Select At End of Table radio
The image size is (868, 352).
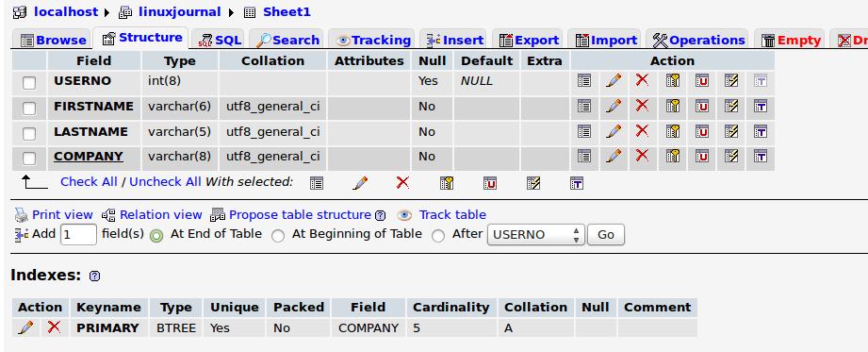pos(156,236)
